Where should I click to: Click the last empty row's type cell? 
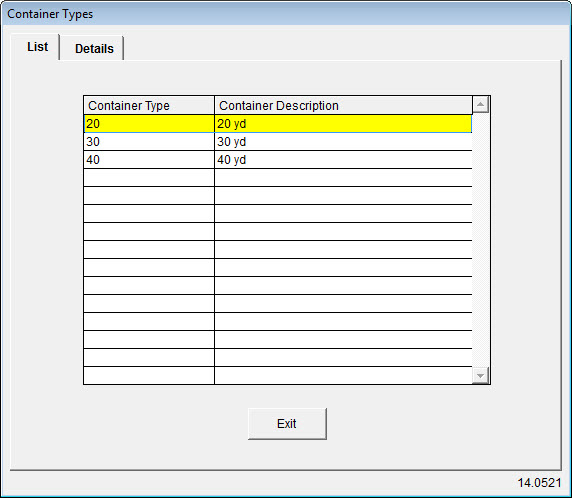point(149,375)
